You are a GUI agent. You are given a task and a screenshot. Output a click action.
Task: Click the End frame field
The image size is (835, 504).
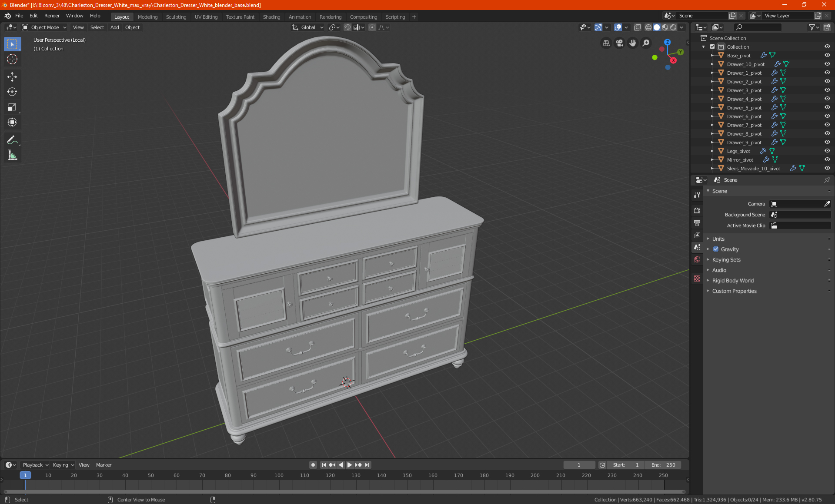click(x=663, y=465)
